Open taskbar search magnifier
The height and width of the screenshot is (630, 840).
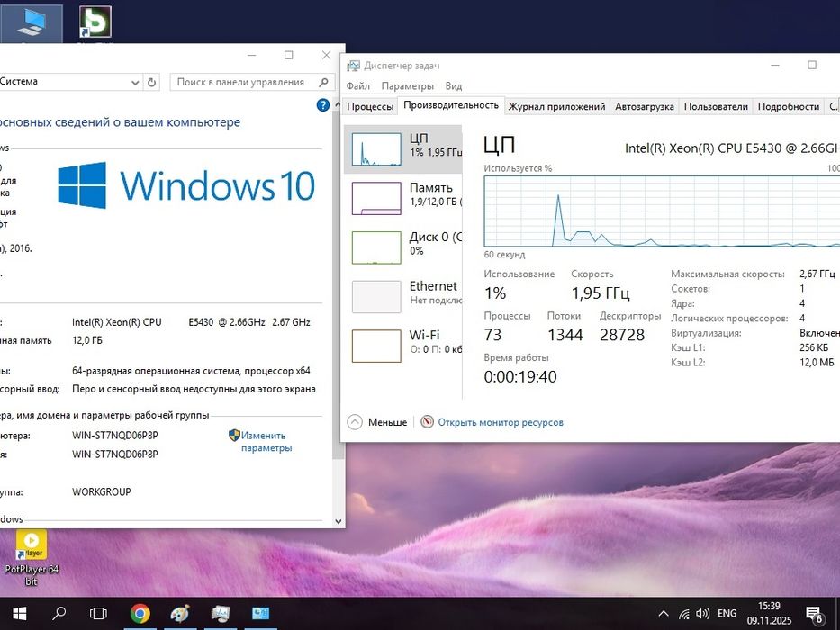59,613
